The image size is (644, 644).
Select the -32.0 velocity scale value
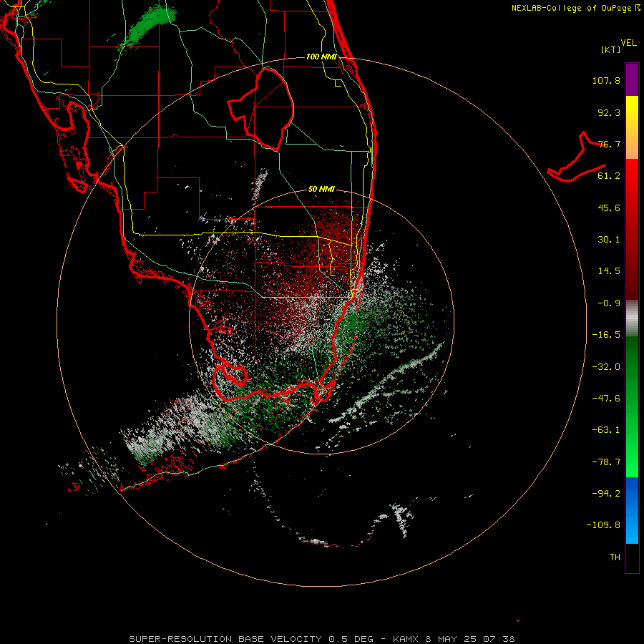coord(606,367)
